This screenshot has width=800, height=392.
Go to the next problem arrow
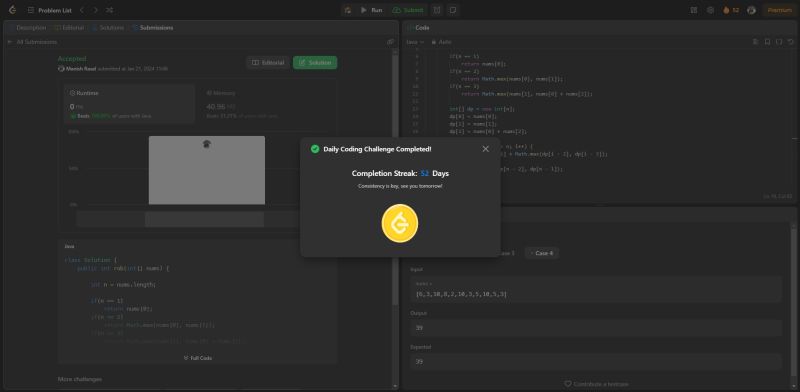pos(95,10)
